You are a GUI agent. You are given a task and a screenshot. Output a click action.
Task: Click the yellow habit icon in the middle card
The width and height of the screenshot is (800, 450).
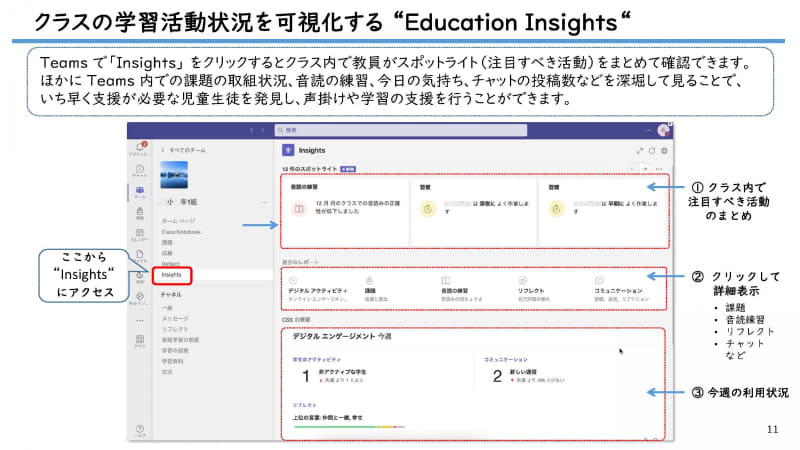[x=428, y=208]
